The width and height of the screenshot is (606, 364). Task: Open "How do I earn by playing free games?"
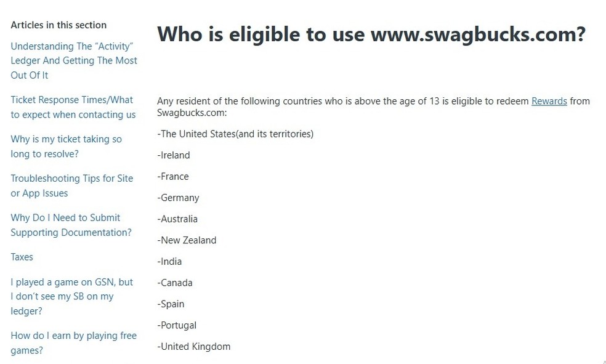[x=73, y=342]
